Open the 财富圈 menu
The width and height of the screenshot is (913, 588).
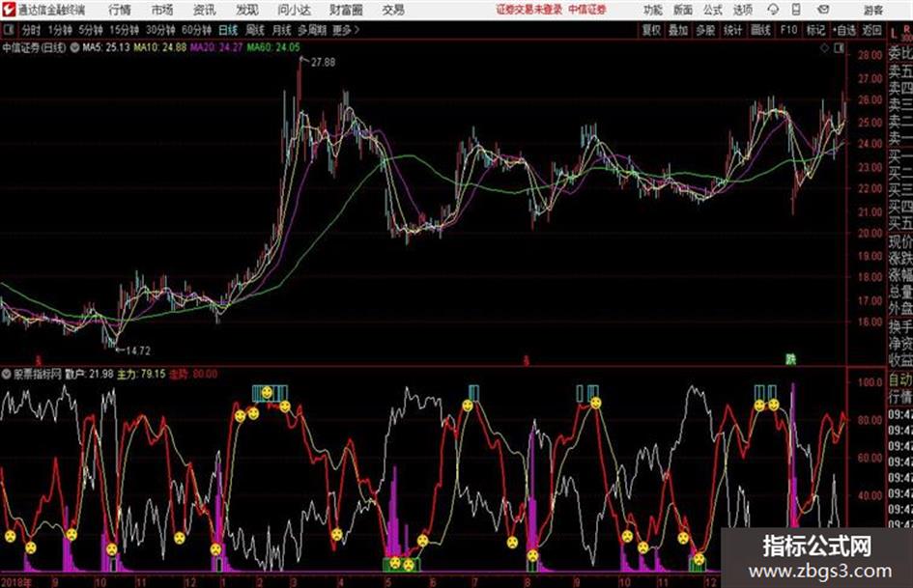click(x=346, y=10)
